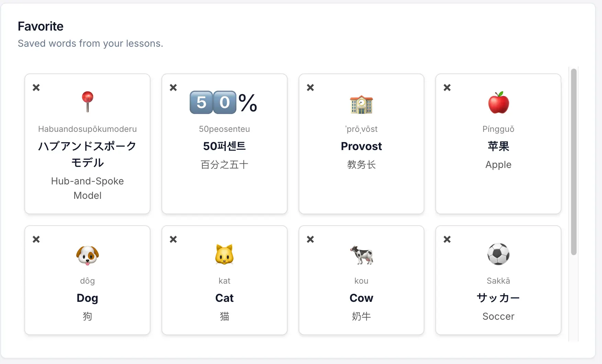
Task: Select the word Provost on its card
Action: tap(361, 146)
